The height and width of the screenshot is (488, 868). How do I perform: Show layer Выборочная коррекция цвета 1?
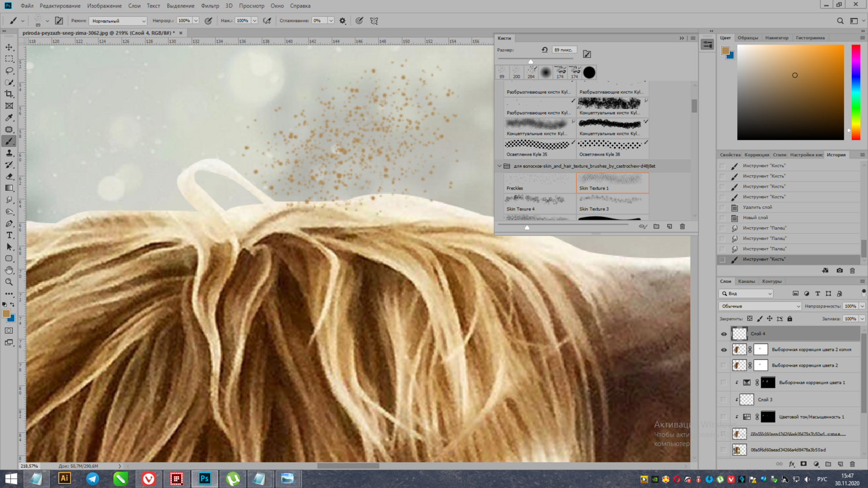point(723,382)
